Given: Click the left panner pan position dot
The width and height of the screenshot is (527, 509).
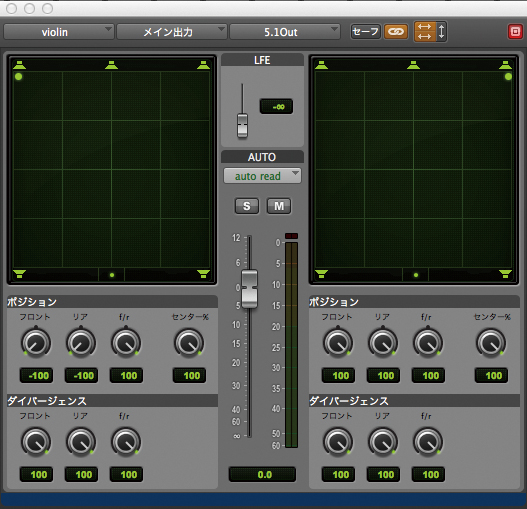Looking at the screenshot, I should point(18,77).
